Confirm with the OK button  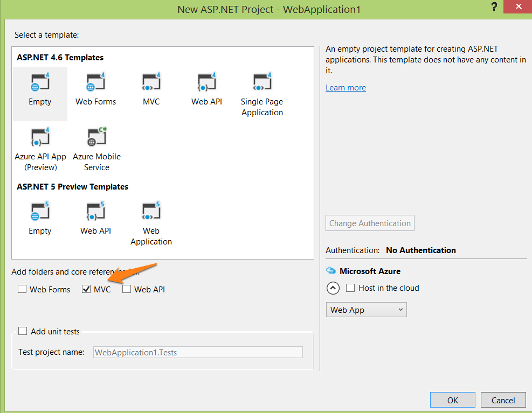coord(453,400)
